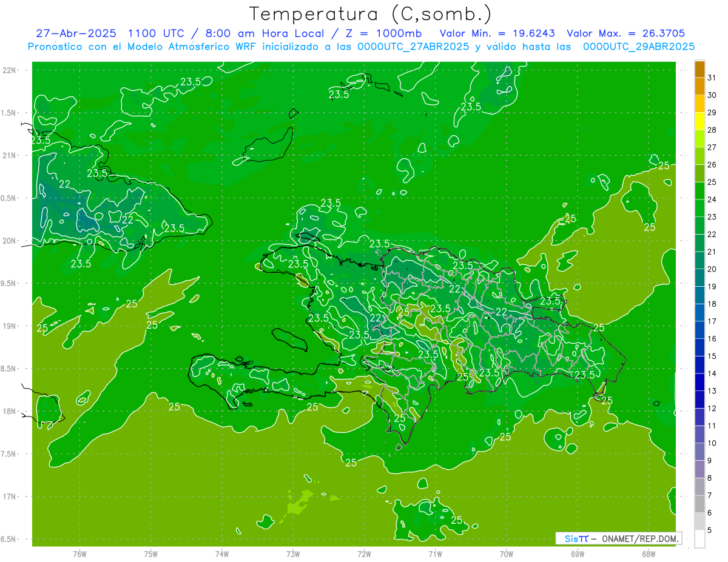The image size is (728, 562).
Task: Click the '6.5N' latitude axis label
Action: point(9,539)
